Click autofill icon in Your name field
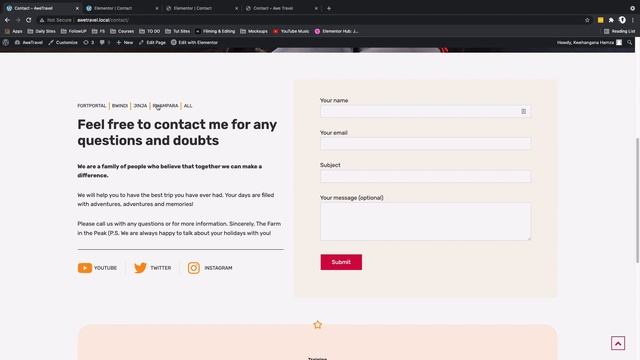Viewport: 640px width, 360px height. [523, 111]
